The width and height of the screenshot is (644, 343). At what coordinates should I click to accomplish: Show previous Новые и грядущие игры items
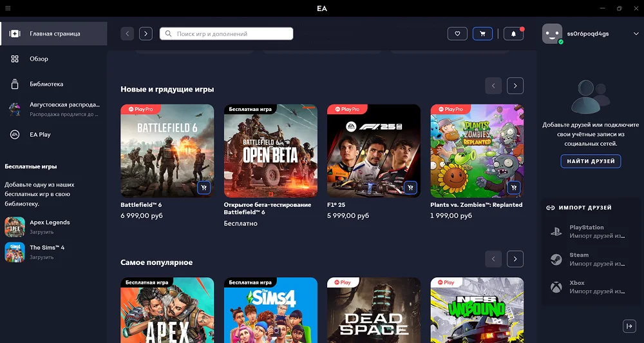(x=493, y=86)
